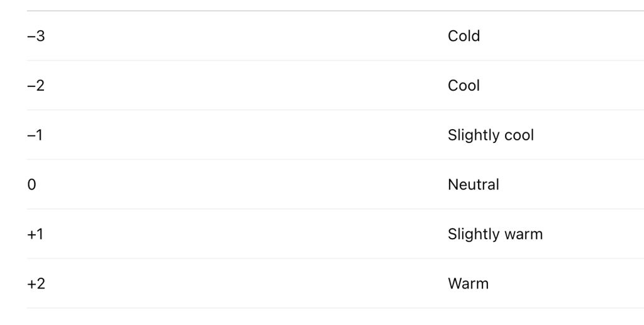
Task: Click the 0 scale value cell
Action: pos(31,185)
